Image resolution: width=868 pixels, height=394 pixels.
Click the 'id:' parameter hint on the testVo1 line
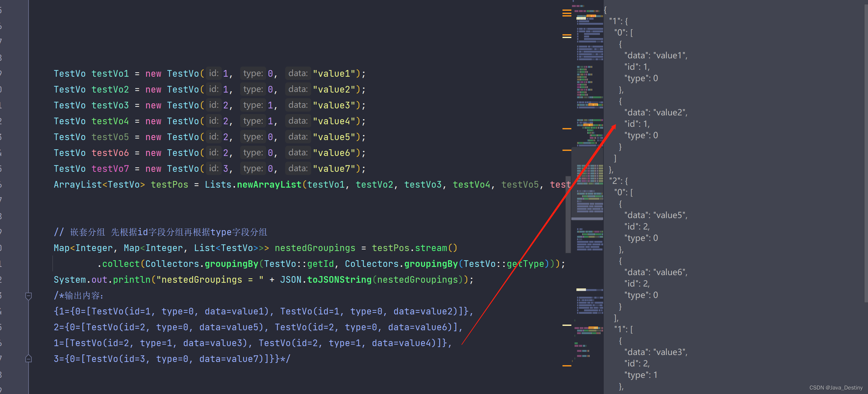(214, 74)
